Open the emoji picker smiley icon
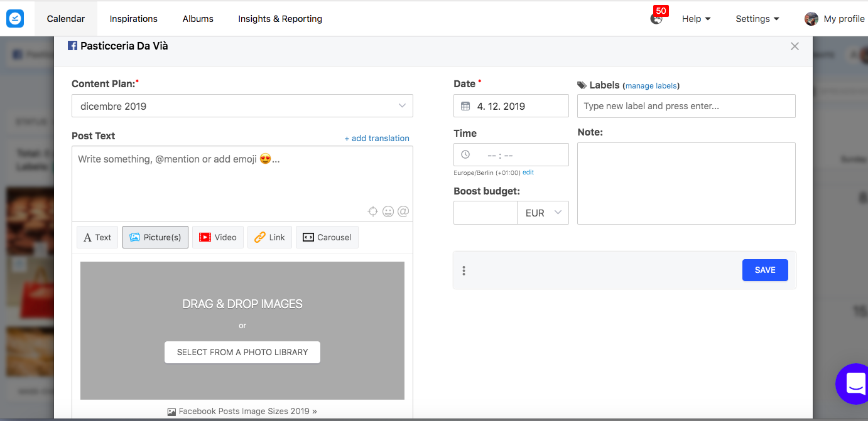This screenshot has width=868, height=421. pyautogui.click(x=388, y=212)
